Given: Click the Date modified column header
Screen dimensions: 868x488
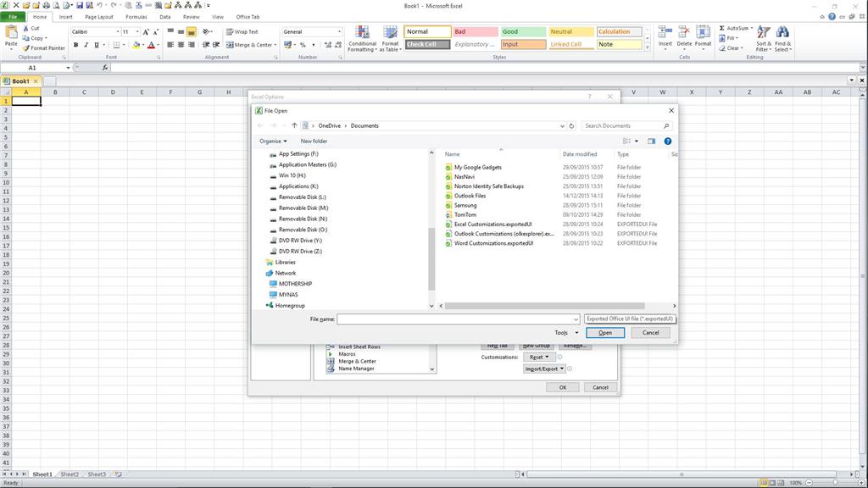Looking at the screenshot, I should pyautogui.click(x=580, y=154).
